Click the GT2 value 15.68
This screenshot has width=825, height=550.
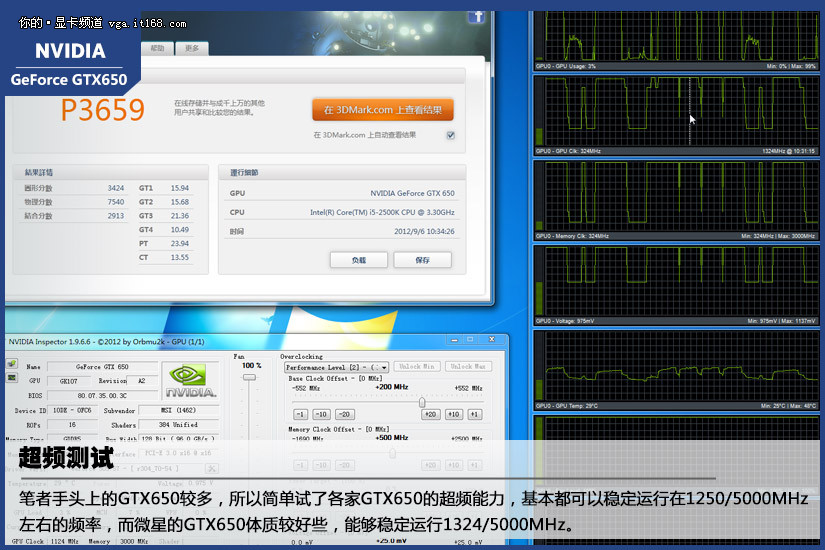click(179, 202)
